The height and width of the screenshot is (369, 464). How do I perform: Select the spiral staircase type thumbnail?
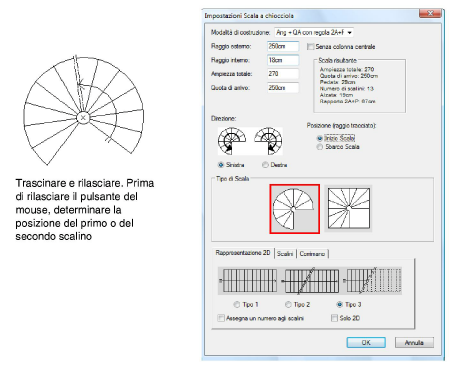pos(294,209)
